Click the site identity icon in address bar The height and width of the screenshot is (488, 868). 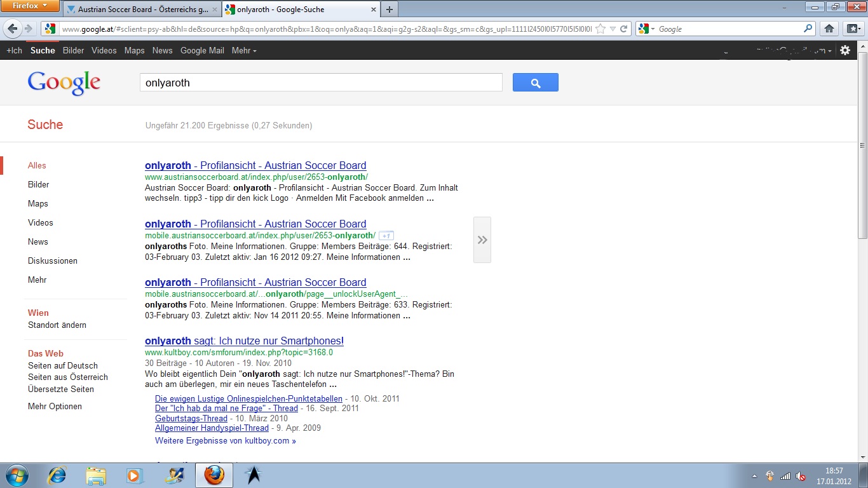click(x=51, y=29)
